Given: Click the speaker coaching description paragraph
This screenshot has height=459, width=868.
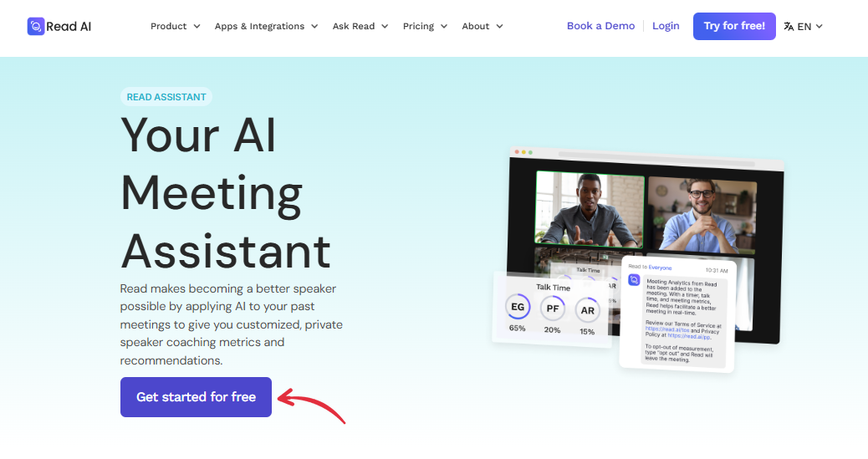Looking at the screenshot, I should click(232, 324).
